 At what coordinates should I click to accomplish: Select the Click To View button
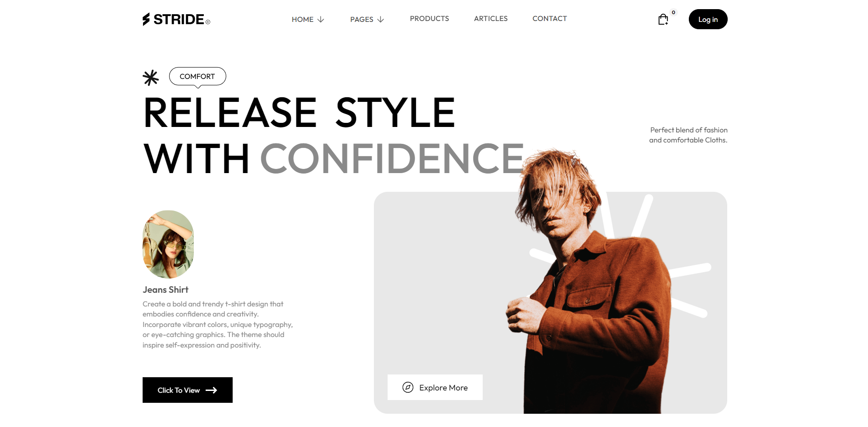(x=187, y=390)
